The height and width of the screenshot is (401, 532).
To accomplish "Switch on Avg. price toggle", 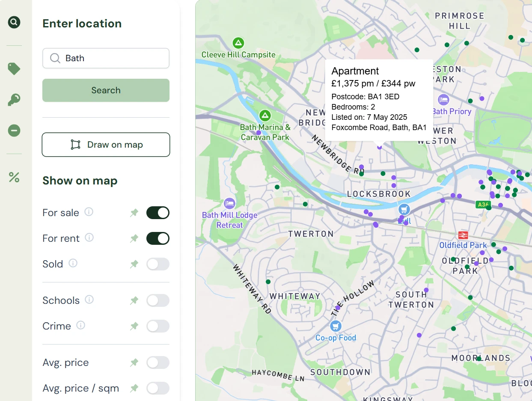I will pyautogui.click(x=158, y=362).
